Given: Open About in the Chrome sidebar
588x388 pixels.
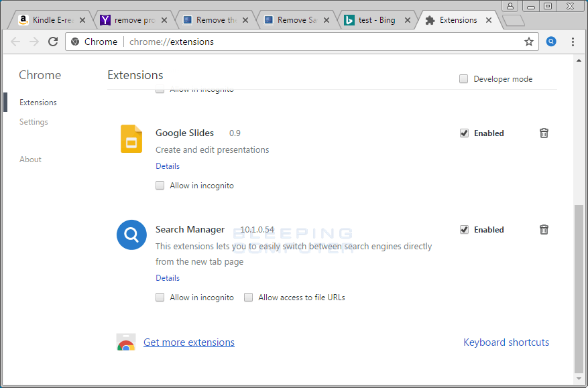Looking at the screenshot, I should coord(30,159).
